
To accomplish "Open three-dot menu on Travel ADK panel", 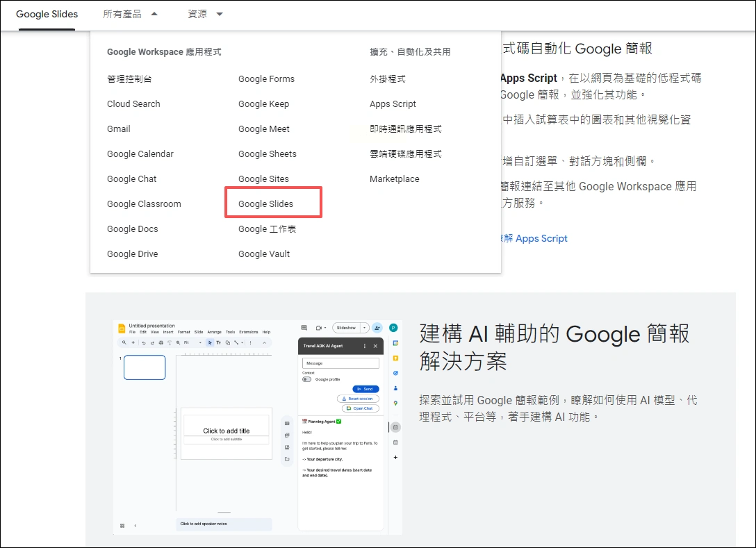I will (365, 346).
